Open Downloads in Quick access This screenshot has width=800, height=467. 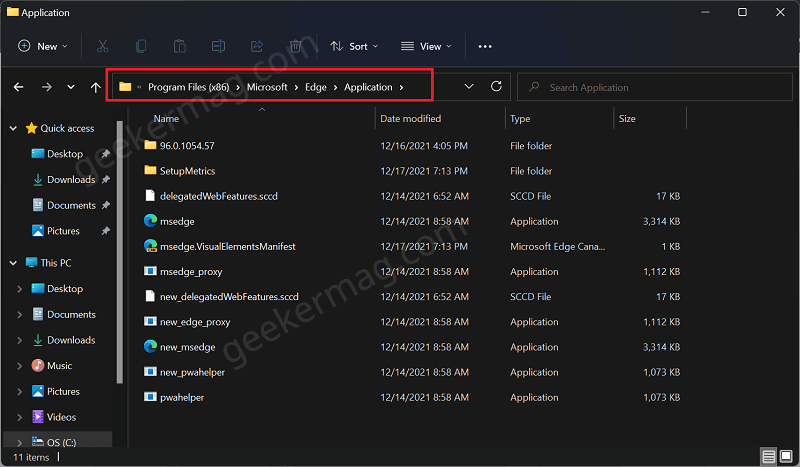coord(70,180)
